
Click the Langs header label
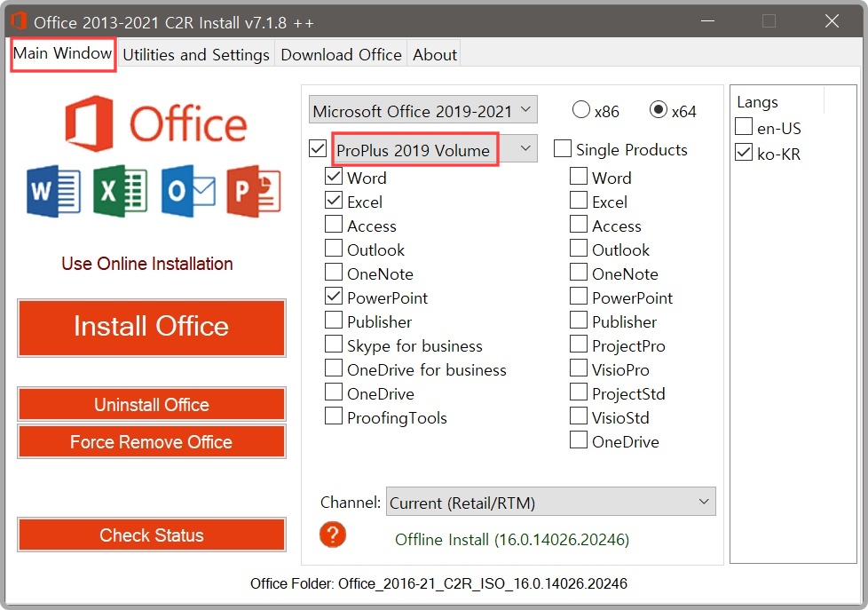coord(757,102)
